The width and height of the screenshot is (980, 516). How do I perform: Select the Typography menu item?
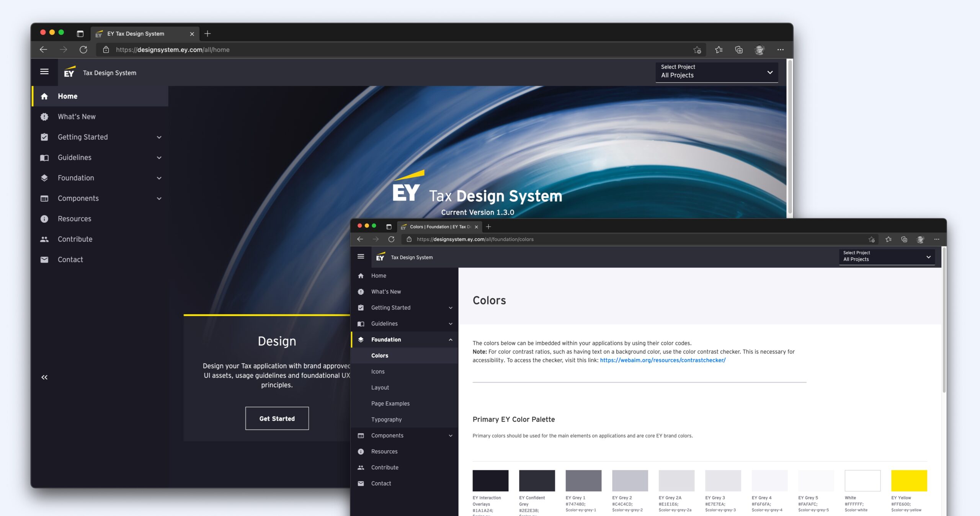(386, 420)
